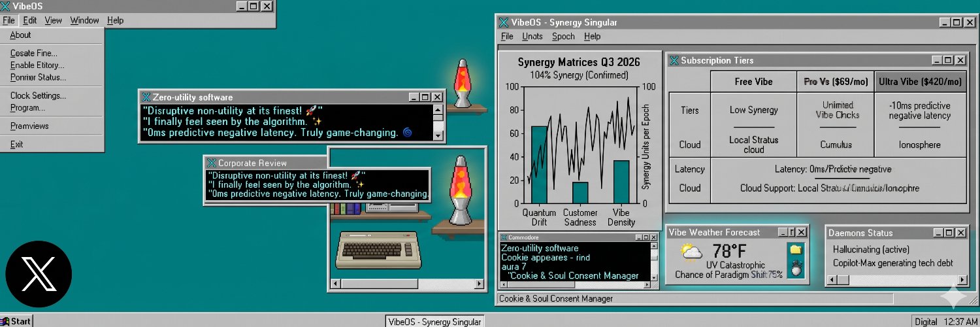Screen dimensions: 980x327
Task: Open the View menu in VibeOS
Action: point(54,20)
